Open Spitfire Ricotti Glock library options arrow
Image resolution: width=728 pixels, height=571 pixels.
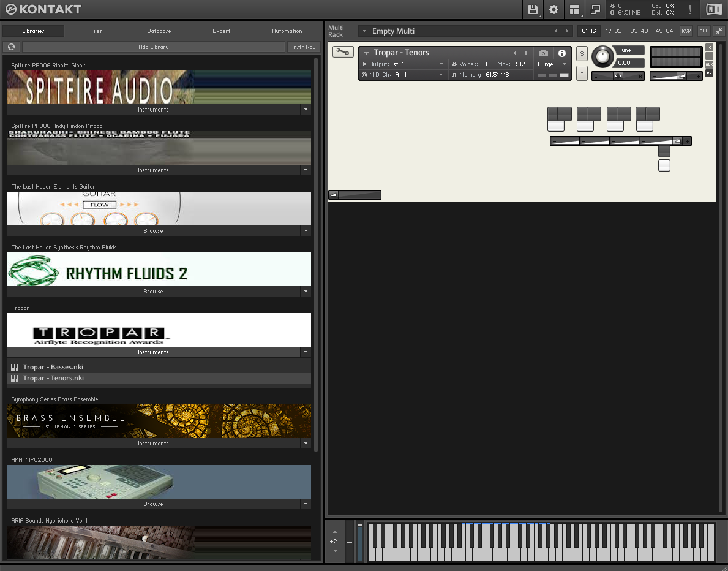306,110
